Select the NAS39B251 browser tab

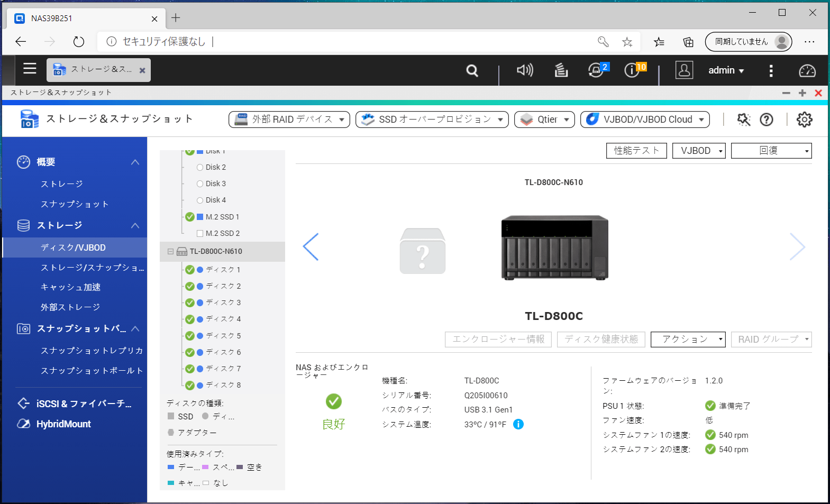pos(86,19)
